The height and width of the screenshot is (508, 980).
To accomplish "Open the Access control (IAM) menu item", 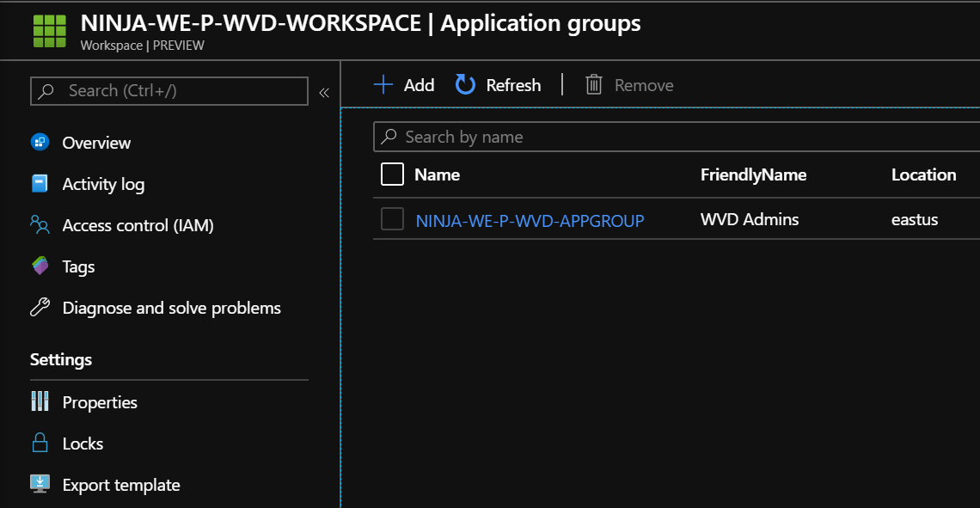I will 138,225.
